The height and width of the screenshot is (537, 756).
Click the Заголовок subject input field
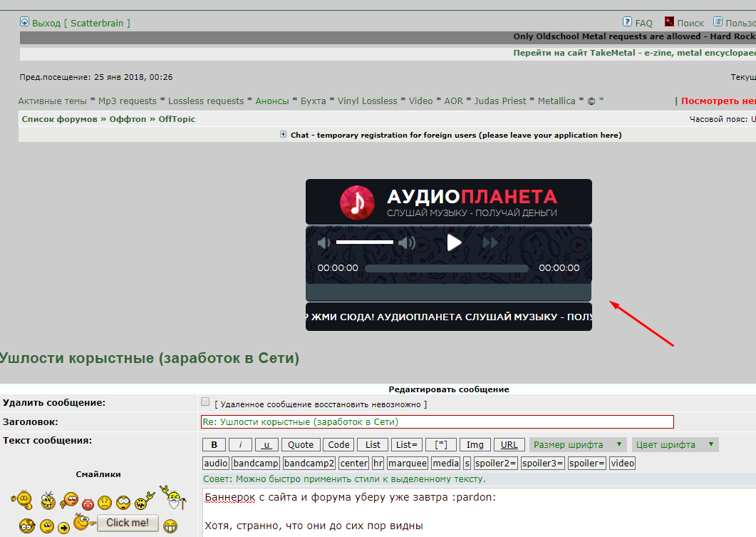(437, 421)
